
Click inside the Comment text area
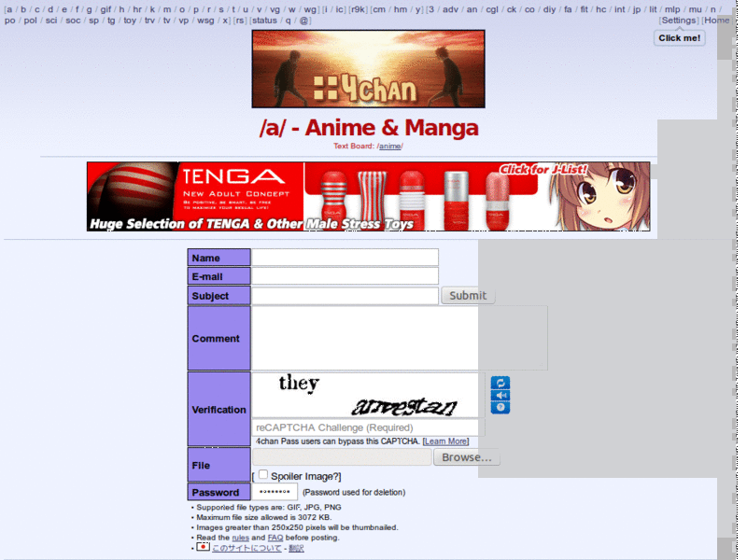(x=400, y=338)
